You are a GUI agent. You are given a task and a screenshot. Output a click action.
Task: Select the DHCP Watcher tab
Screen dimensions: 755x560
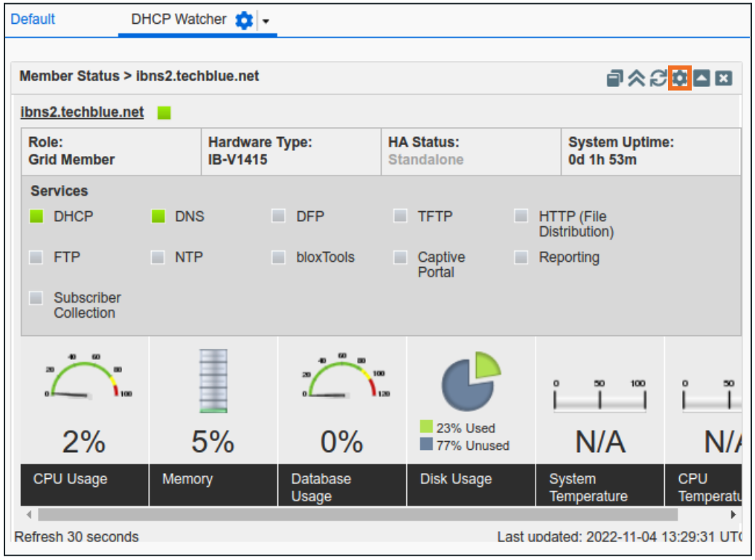pos(182,20)
